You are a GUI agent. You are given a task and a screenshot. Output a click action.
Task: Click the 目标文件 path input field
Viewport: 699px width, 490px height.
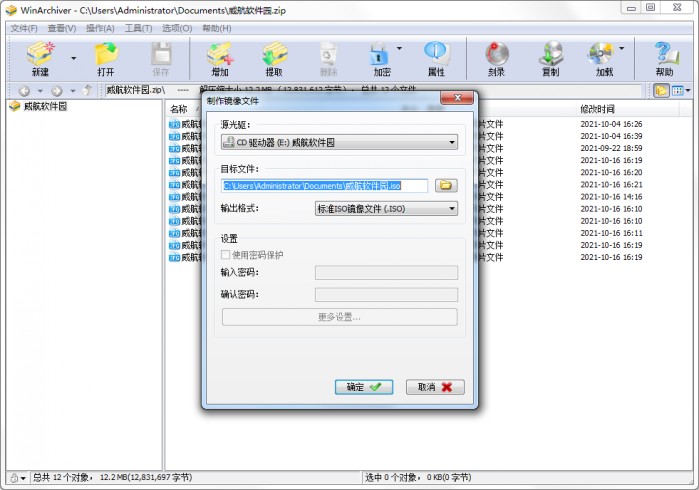tap(324, 185)
